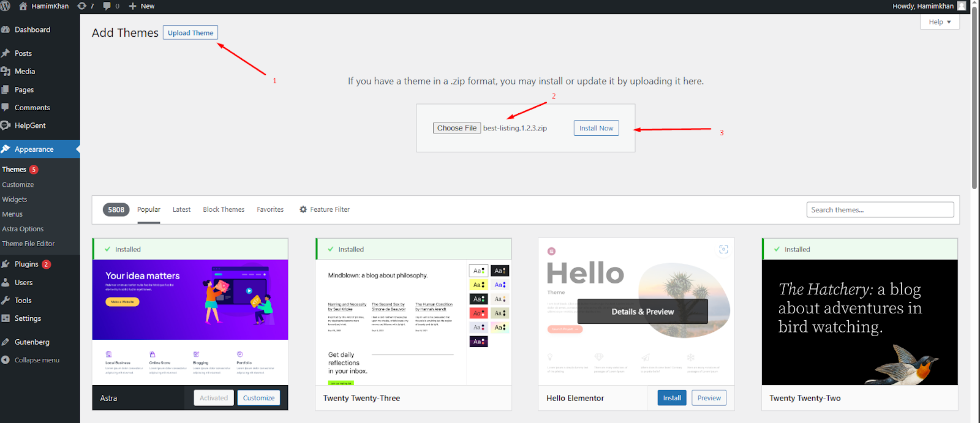This screenshot has width=980, height=423.
Task: Click the Comments icon in sidebar
Action: click(6, 107)
